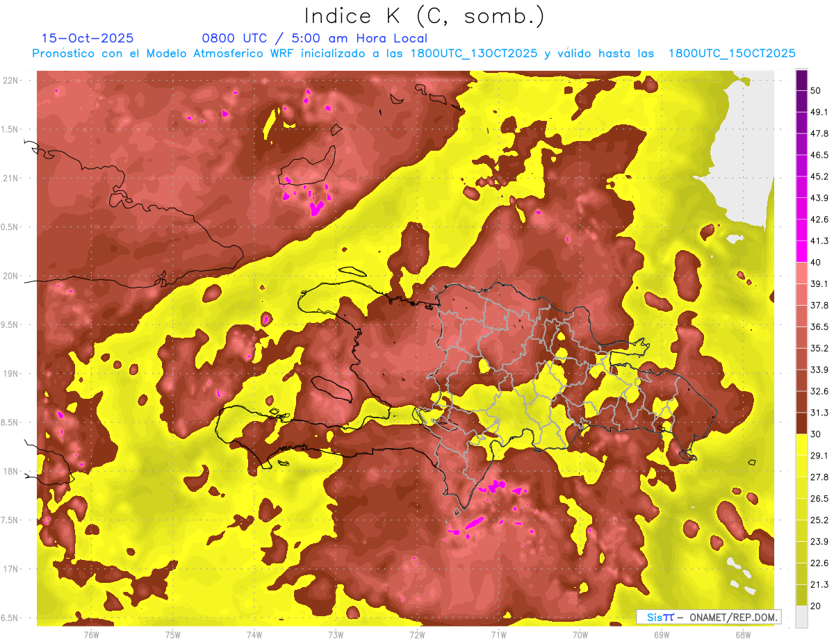834x644 pixels.
Task: Click the gray 20 swatch at colorbar bottom
Action: 801,616
